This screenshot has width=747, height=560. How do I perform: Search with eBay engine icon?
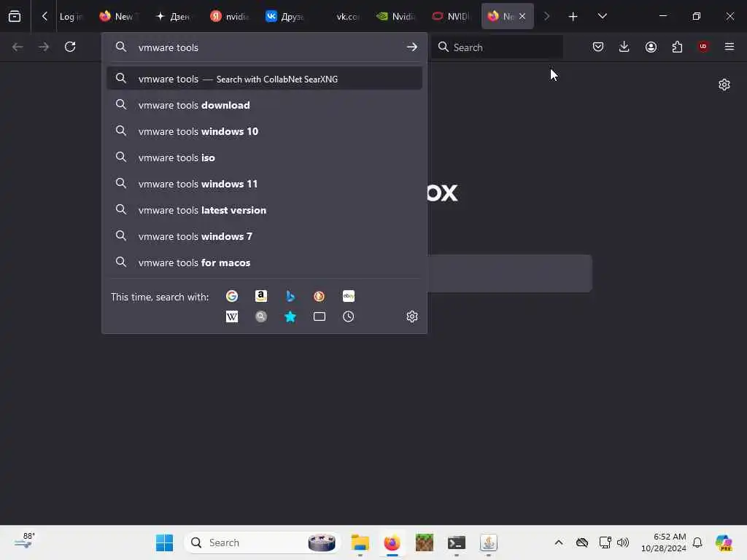click(x=348, y=296)
